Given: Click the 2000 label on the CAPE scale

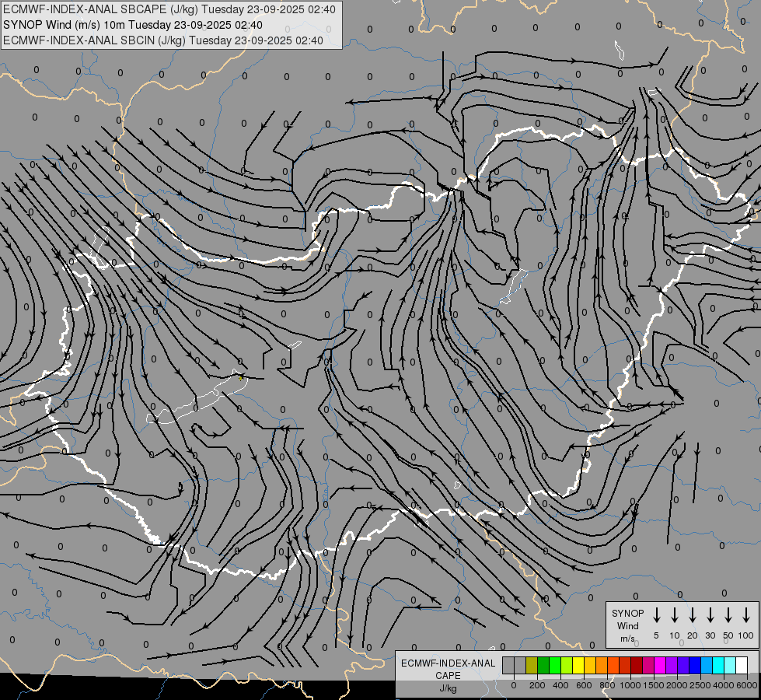Looking at the screenshot, I should (x=677, y=685).
